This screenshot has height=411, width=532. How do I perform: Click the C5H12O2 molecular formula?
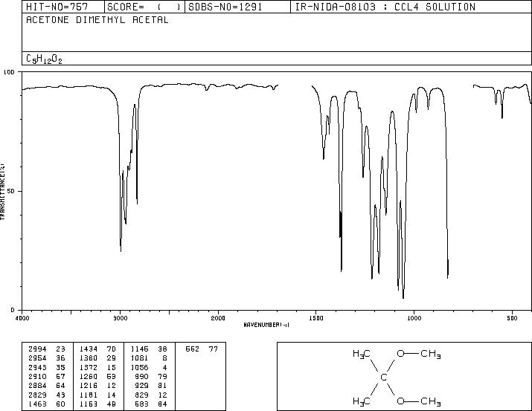[x=44, y=59]
